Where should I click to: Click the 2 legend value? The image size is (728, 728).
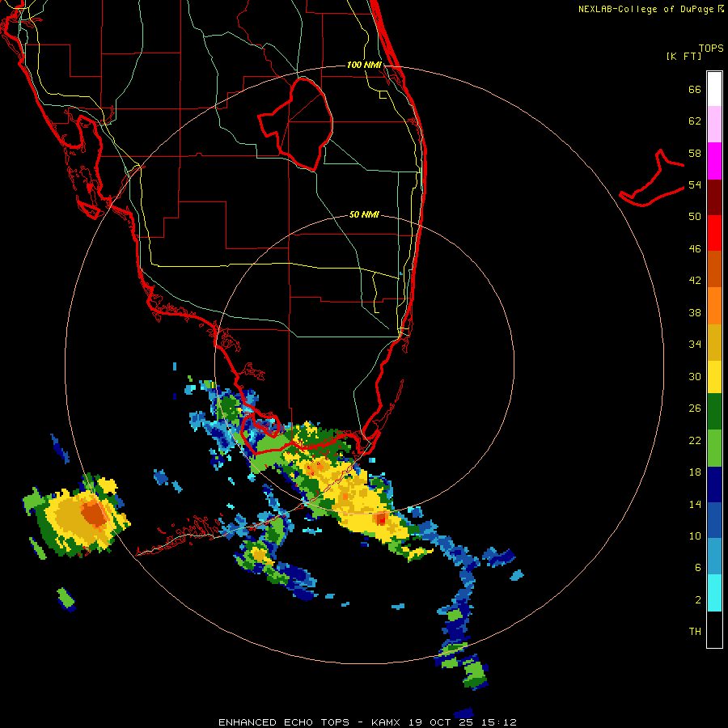click(698, 599)
